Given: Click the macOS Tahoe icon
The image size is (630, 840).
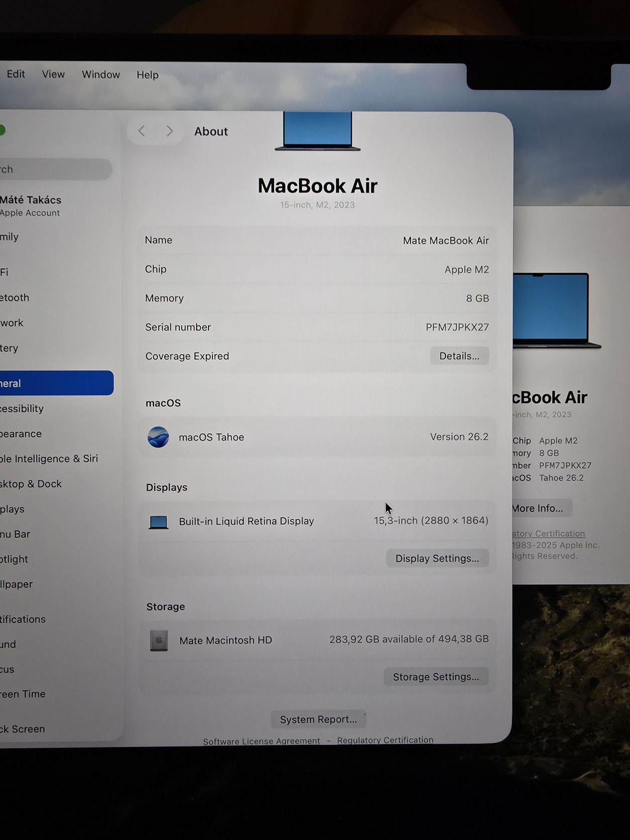Looking at the screenshot, I should pos(158,437).
